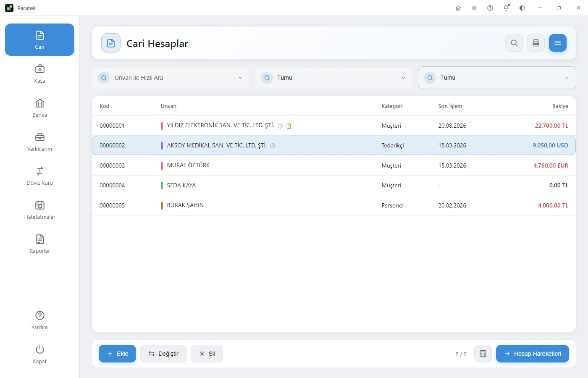
Task: Click the print icon in header
Action: pyautogui.click(x=536, y=43)
